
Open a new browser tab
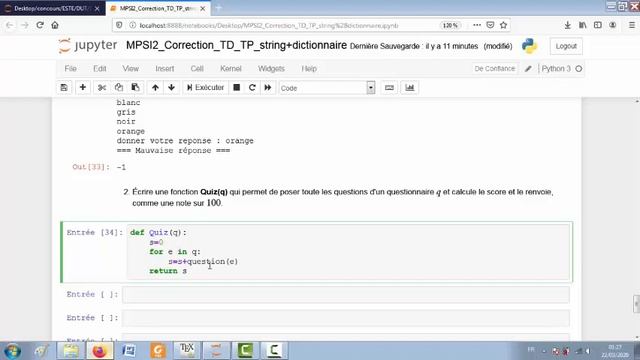pyautogui.click(x=218, y=8)
